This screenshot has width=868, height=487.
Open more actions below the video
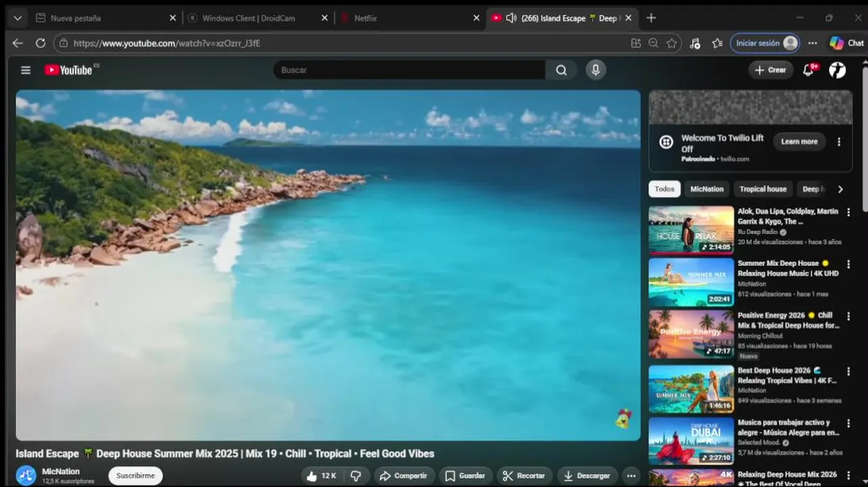click(631, 476)
